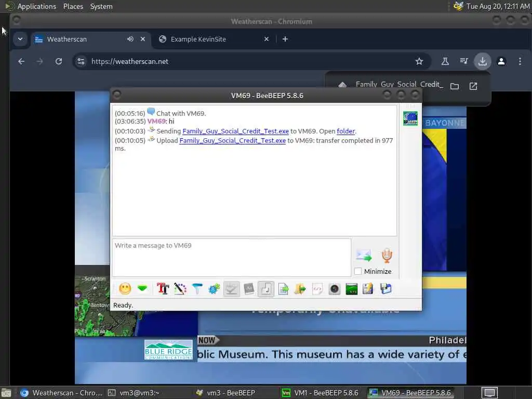Viewport: 532px width, 399px height.
Task: Close the Example KevinSite tab
Action: pos(267,39)
